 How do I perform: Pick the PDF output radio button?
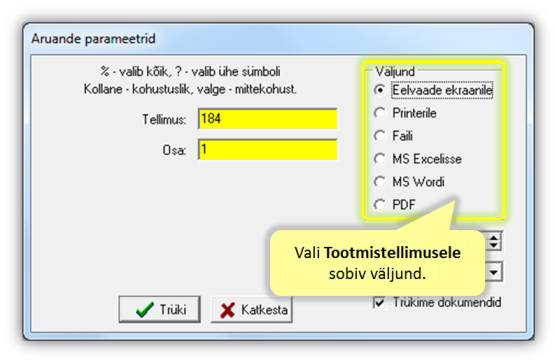coord(380,205)
